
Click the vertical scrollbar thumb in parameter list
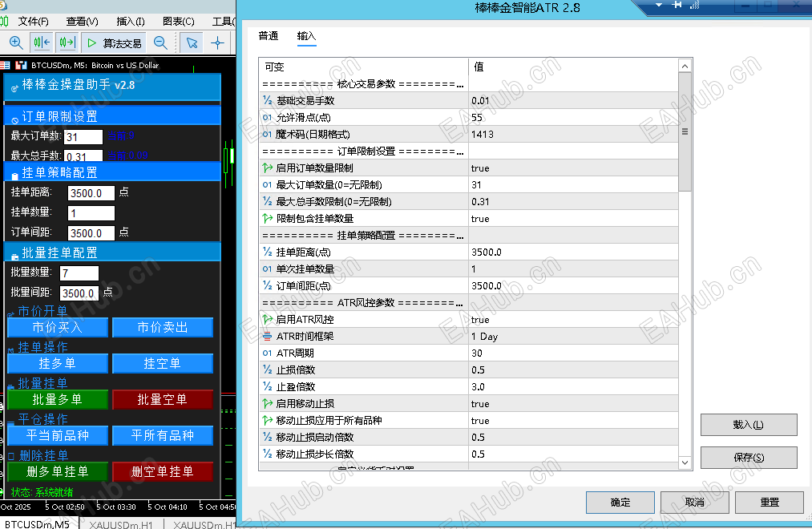coord(685,132)
